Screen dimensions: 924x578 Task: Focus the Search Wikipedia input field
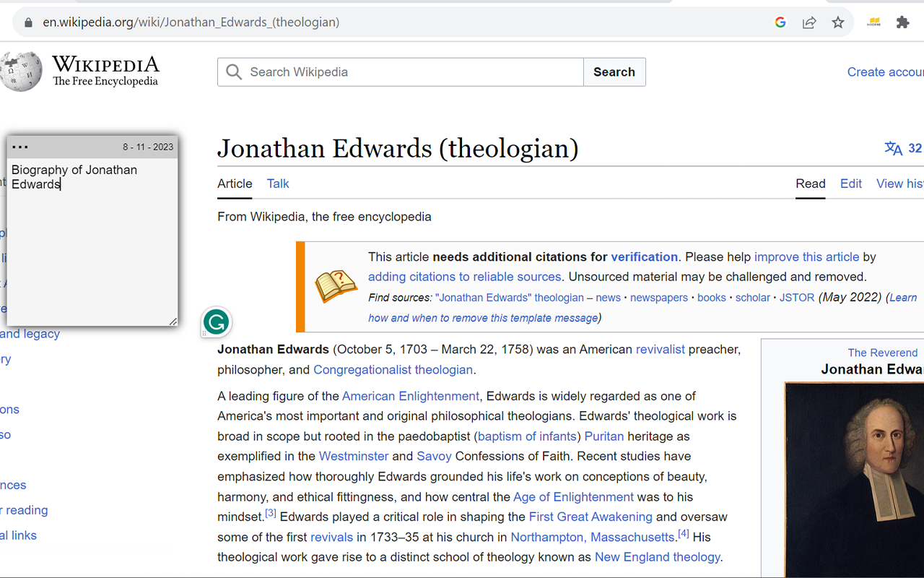[x=401, y=72]
